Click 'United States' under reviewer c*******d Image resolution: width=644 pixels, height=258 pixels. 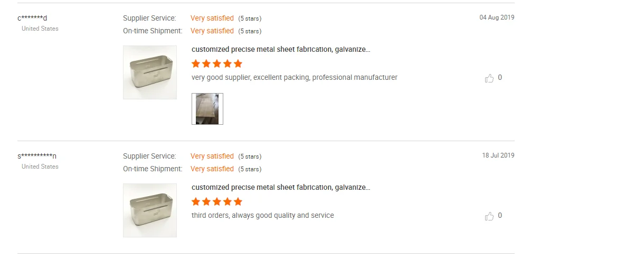[x=40, y=29]
